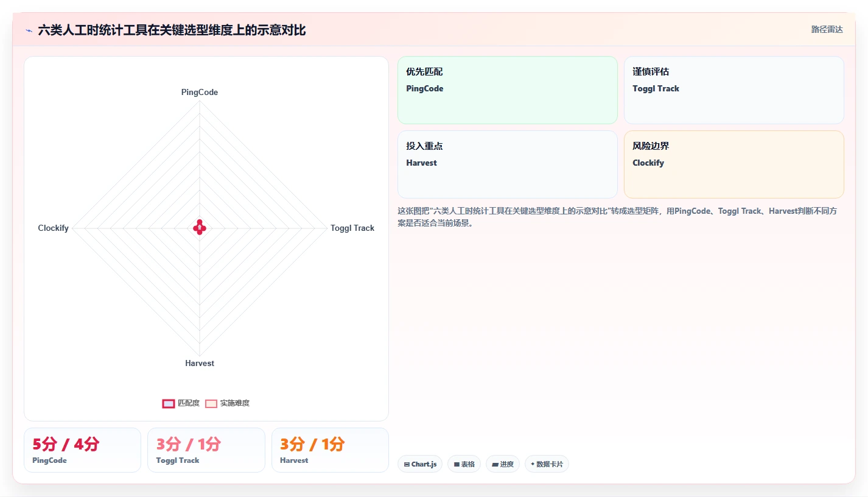Click the Harvest radar axis label
The width and height of the screenshot is (868, 497).
pyautogui.click(x=200, y=363)
